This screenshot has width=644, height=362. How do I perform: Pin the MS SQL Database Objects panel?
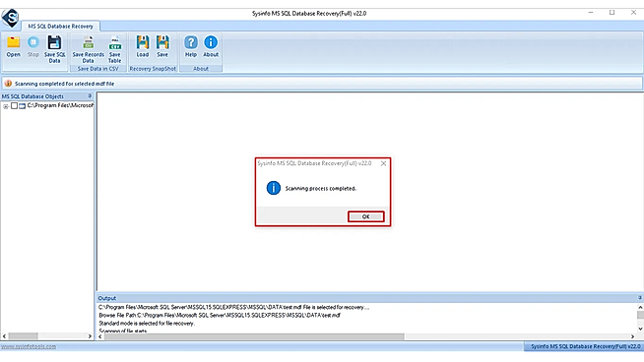coord(90,96)
